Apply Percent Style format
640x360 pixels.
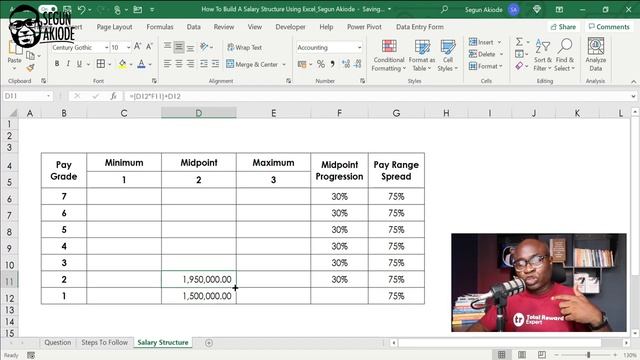pos(321,64)
